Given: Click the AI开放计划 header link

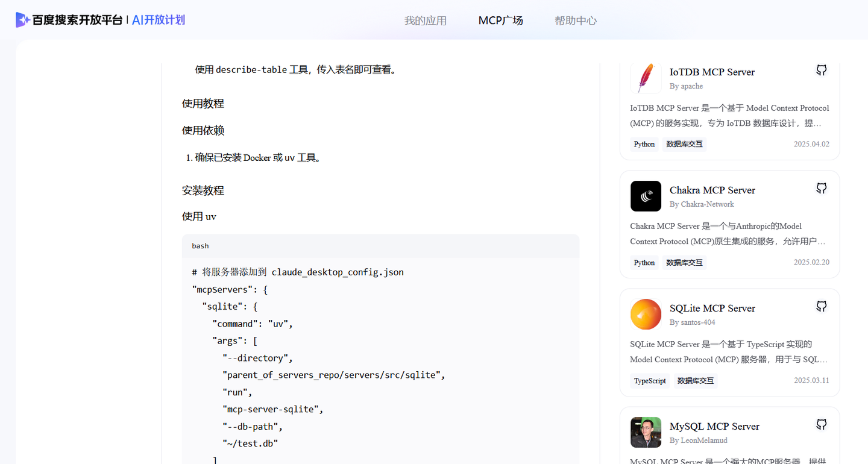Looking at the screenshot, I should 159,20.
